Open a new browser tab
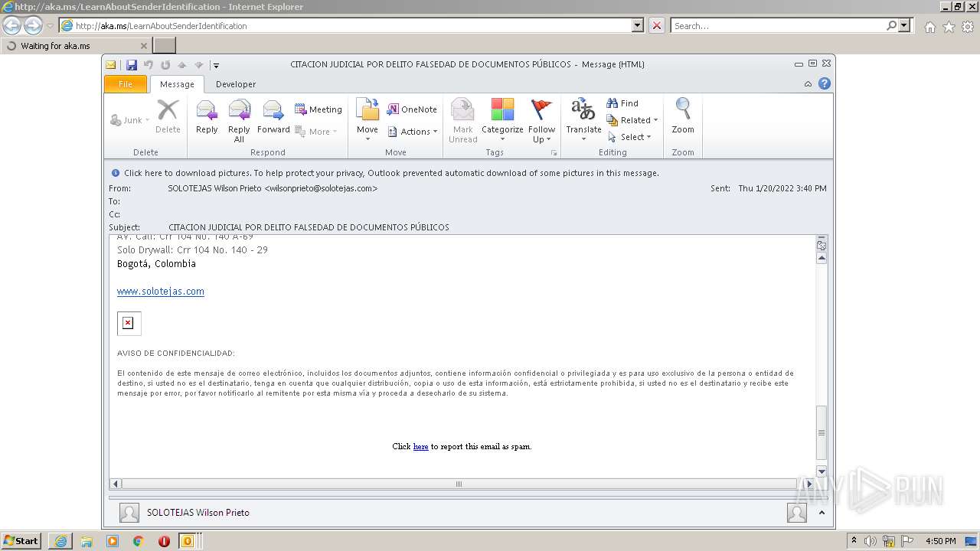 [x=165, y=46]
